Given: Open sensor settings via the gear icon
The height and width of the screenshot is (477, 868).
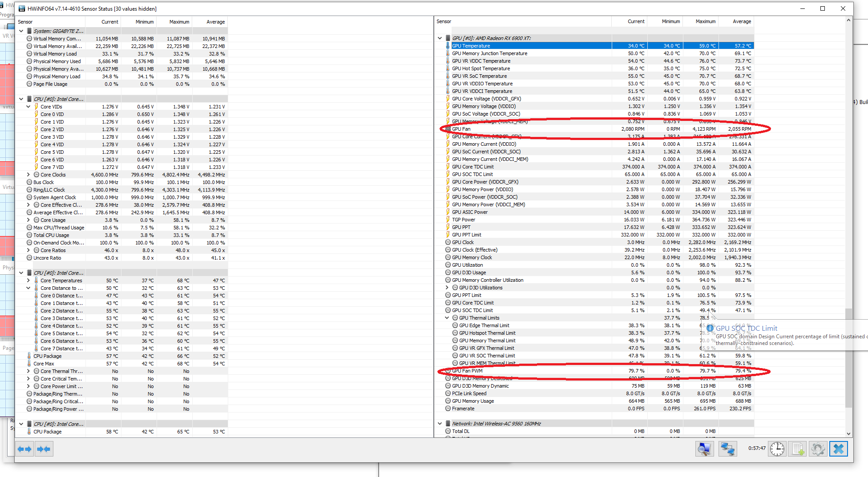Looking at the screenshot, I should pos(818,449).
